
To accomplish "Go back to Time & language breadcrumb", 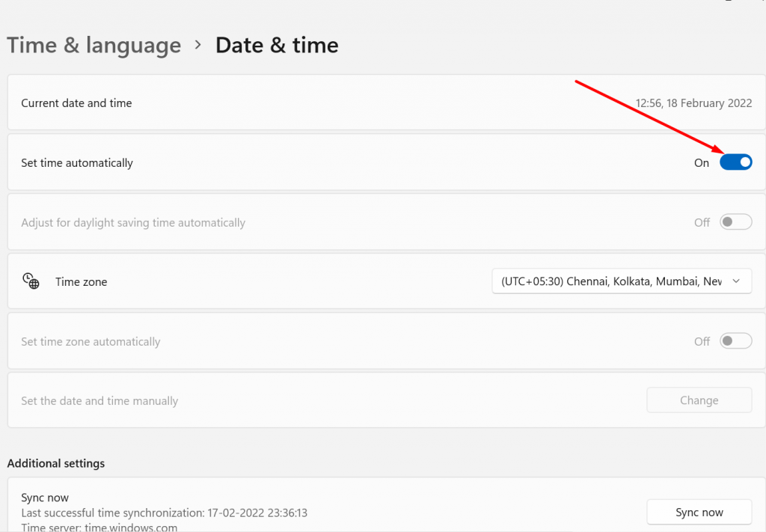I will 94,45.
